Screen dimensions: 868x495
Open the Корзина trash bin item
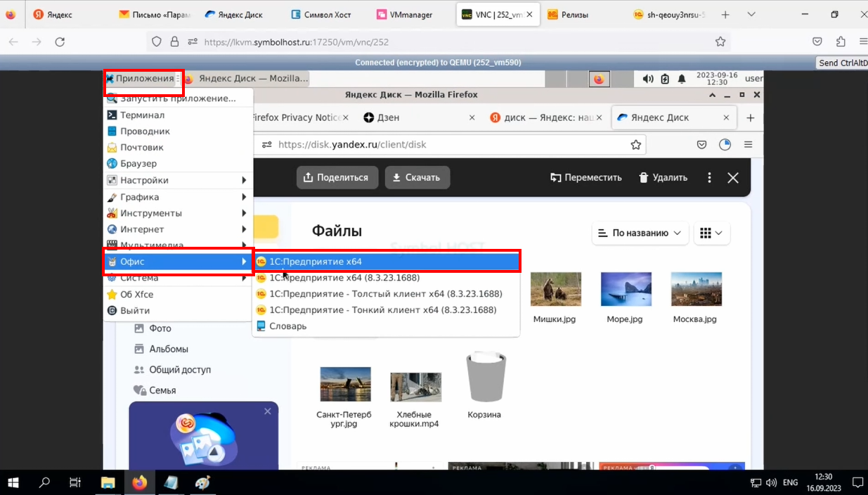[x=486, y=377]
